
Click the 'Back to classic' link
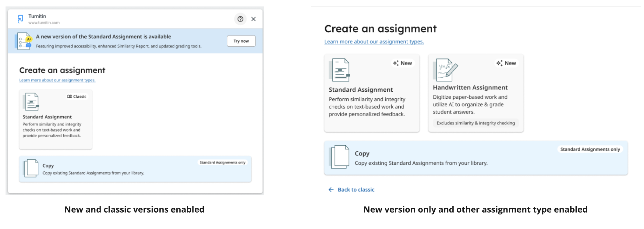tap(356, 190)
